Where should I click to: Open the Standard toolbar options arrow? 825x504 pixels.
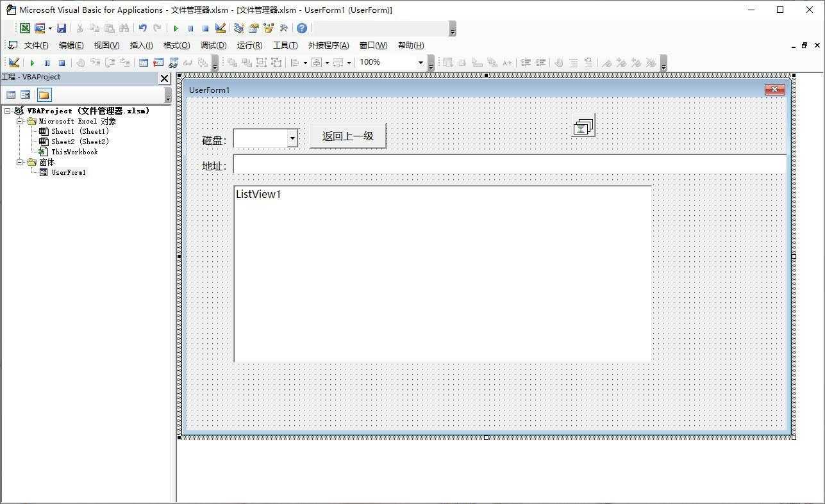(x=453, y=29)
